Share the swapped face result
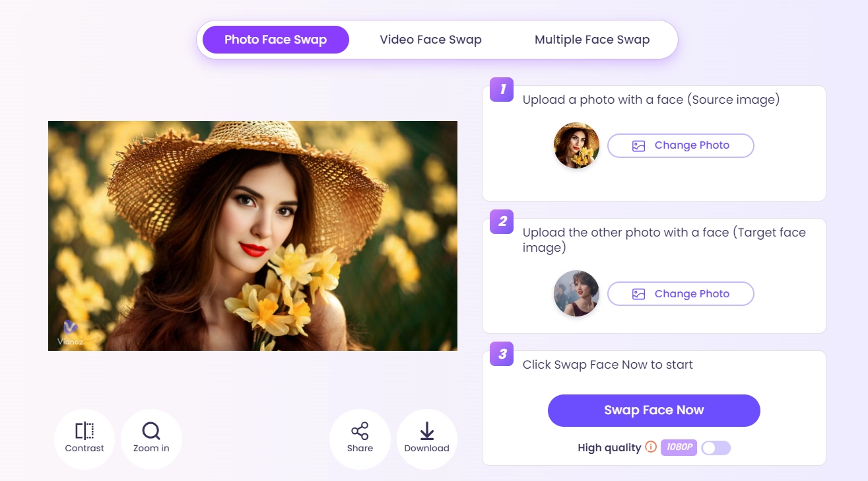Image resolution: width=868 pixels, height=481 pixels. [360, 438]
